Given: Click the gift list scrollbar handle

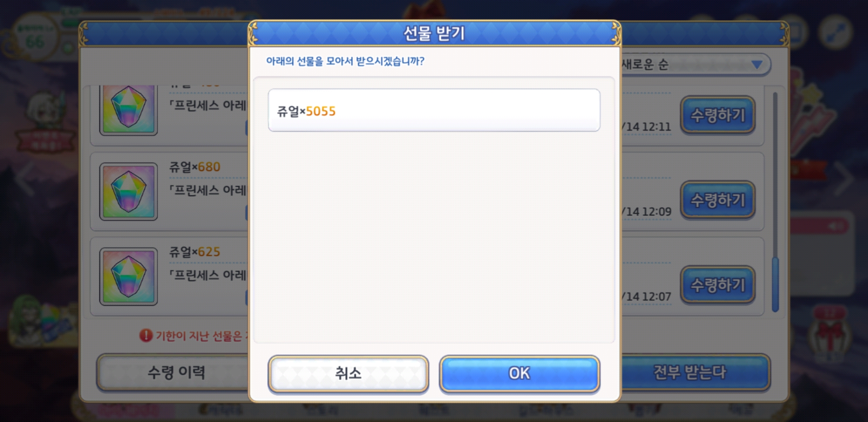Looking at the screenshot, I should click(x=775, y=284).
